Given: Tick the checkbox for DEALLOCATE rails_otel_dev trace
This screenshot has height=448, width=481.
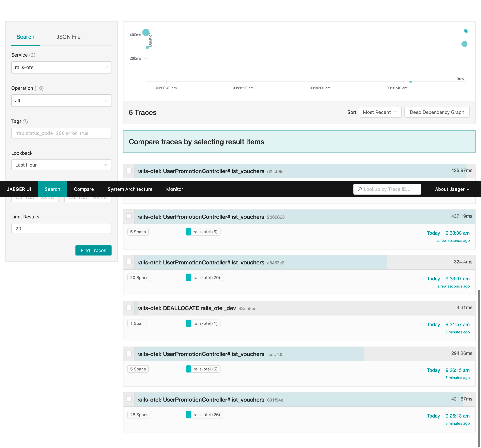Looking at the screenshot, I should click(x=129, y=307).
